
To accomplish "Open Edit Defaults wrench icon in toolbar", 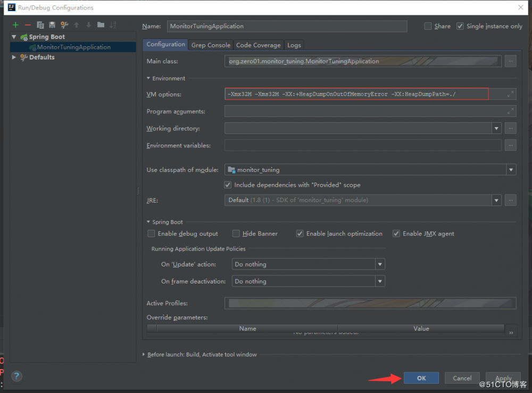I will pyautogui.click(x=64, y=25).
